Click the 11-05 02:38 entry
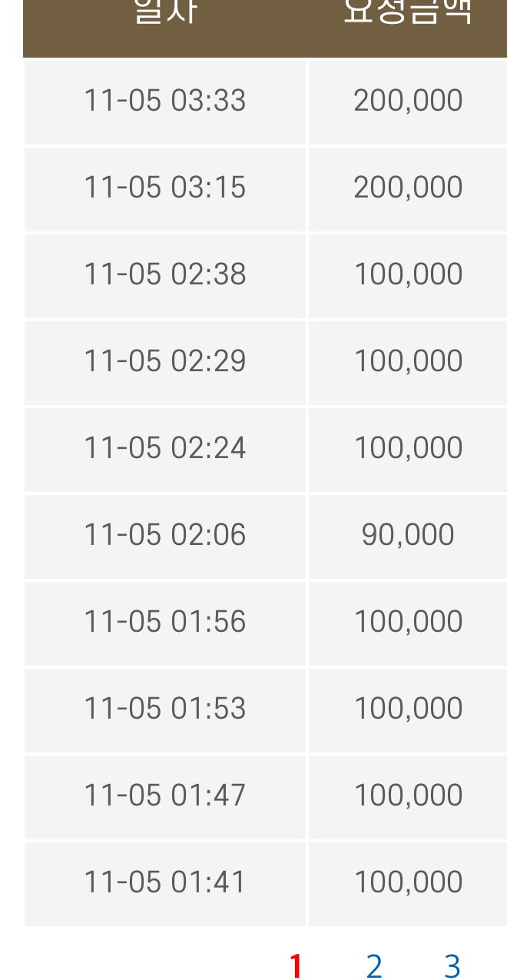 tap(165, 274)
